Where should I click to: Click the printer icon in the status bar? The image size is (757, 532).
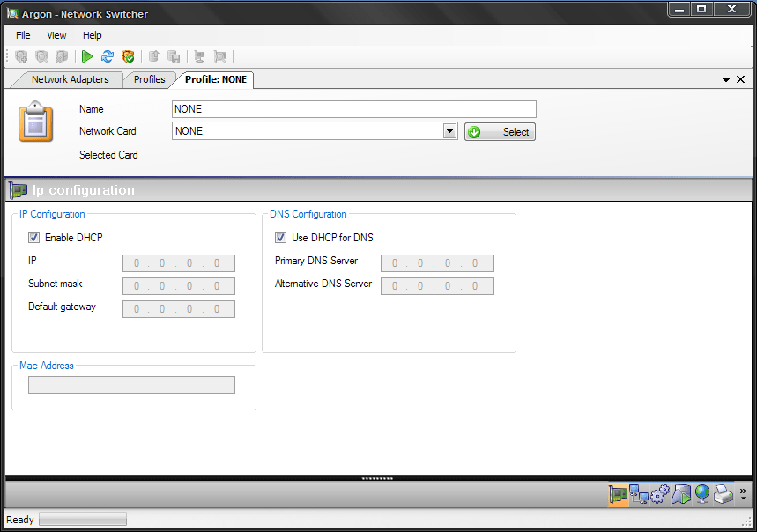(x=723, y=495)
